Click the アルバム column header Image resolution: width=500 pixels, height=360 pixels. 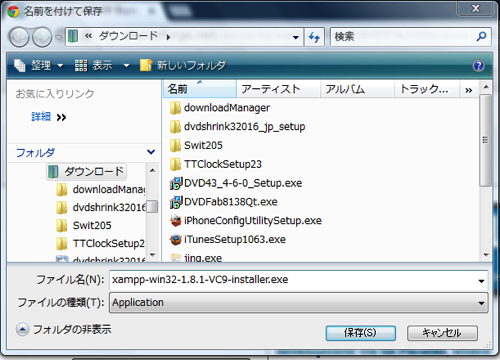pyautogui.click(x=357, y=89)
